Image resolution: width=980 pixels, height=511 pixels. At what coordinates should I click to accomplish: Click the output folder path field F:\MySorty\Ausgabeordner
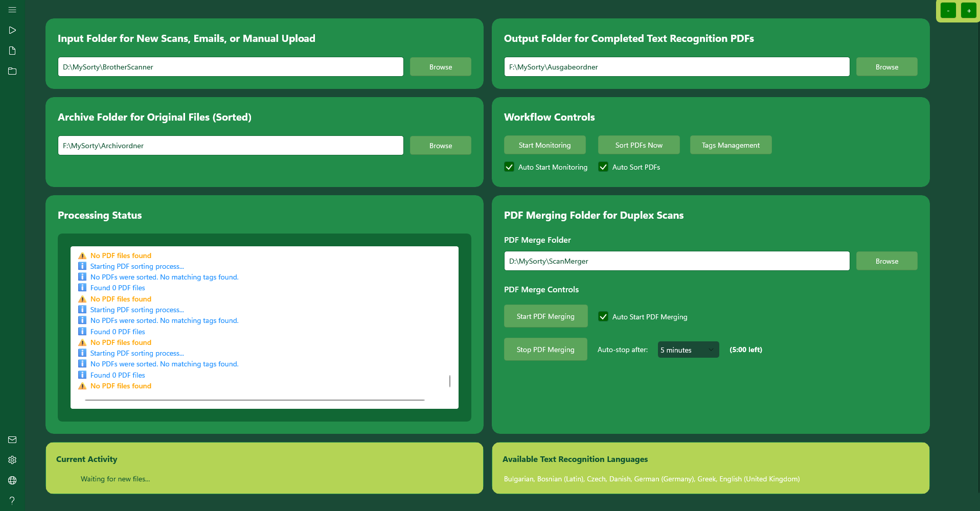point(677,66)
